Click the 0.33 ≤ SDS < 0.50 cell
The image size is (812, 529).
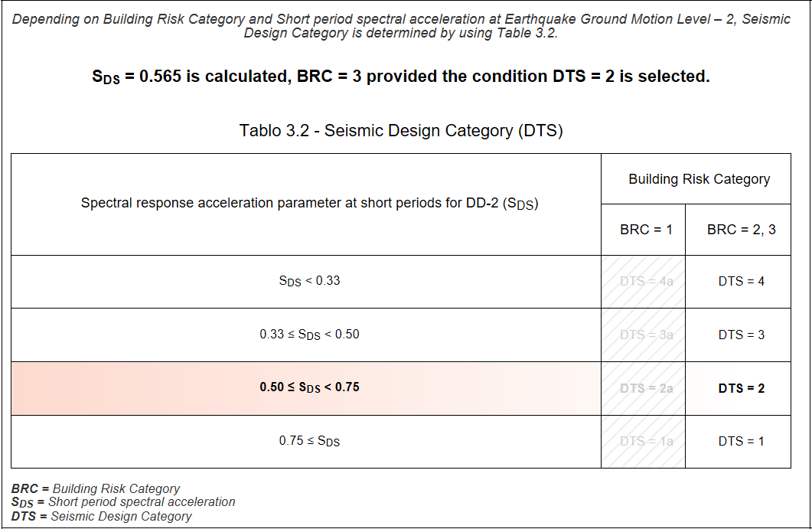coord(306,335)
